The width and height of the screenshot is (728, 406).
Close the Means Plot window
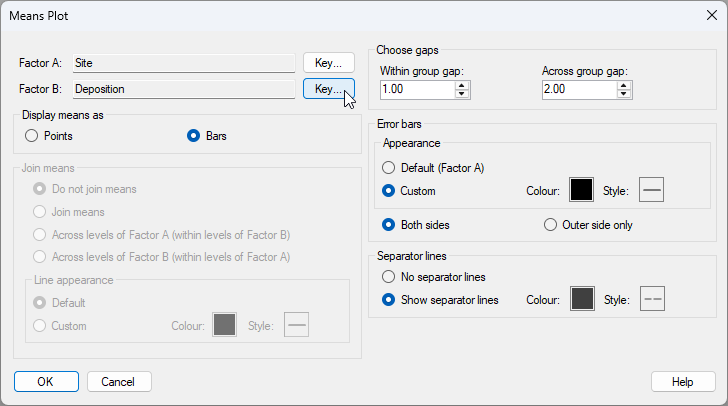click(x=712, y=15)
